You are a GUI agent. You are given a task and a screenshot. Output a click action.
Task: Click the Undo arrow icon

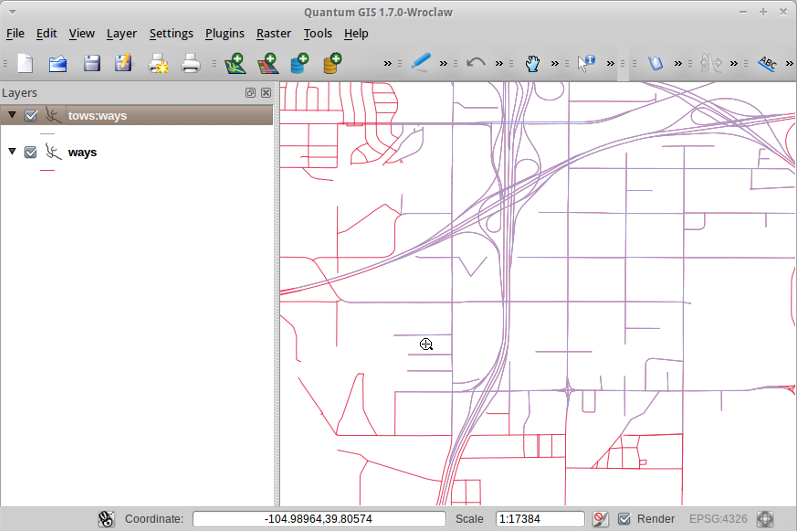476,63
